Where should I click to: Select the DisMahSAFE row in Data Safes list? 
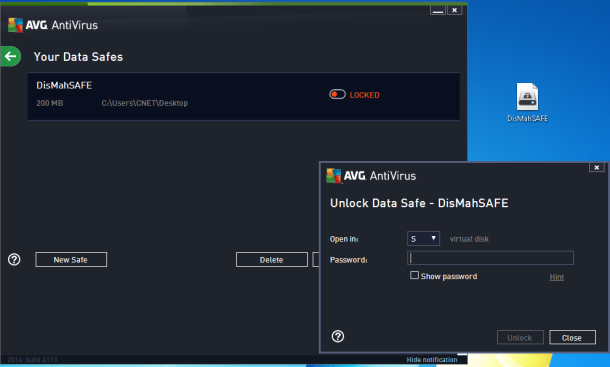coord(244,96)
